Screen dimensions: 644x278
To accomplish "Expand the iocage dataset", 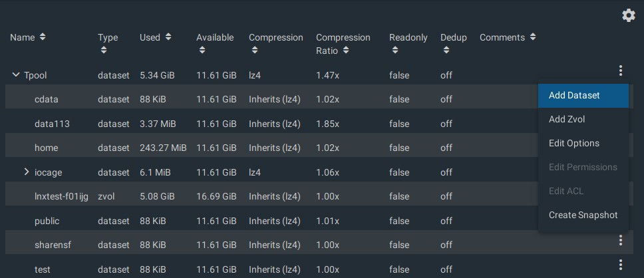I will click(x=27, y=172).
